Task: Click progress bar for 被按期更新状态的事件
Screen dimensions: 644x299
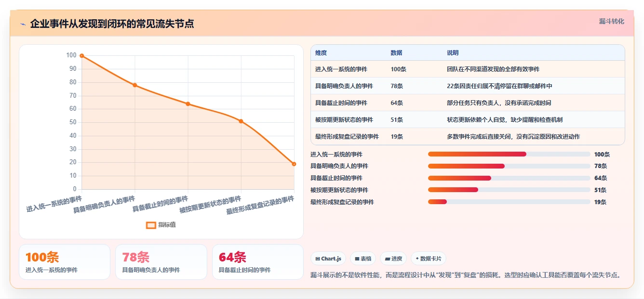Action: (x=509, y=190)
